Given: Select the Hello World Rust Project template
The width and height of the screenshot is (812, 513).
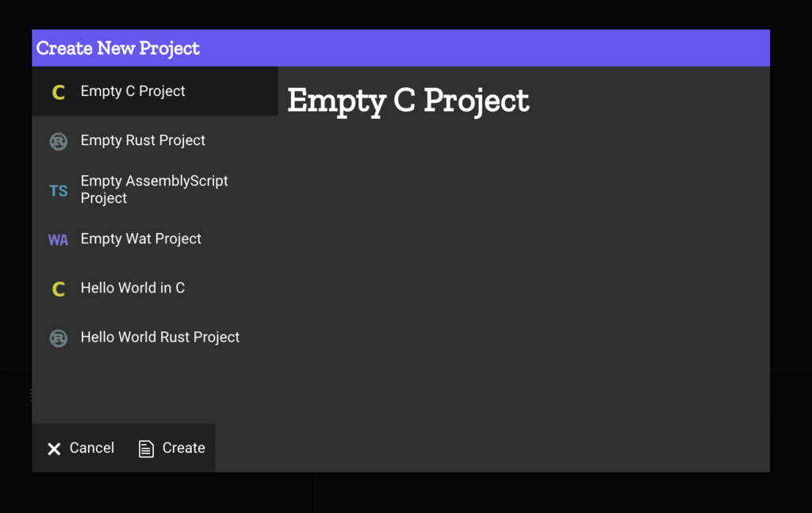Looking at the screenshot, I should 155,337.
